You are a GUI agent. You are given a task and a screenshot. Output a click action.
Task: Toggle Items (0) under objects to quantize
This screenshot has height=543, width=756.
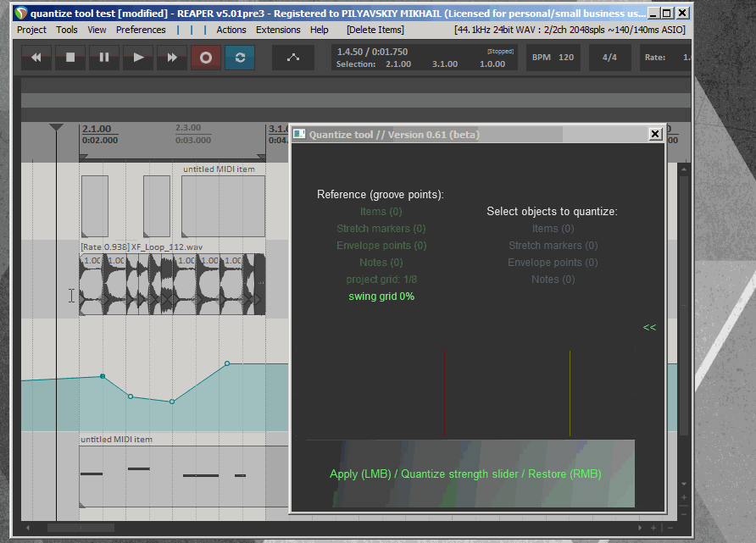(553, 229)
